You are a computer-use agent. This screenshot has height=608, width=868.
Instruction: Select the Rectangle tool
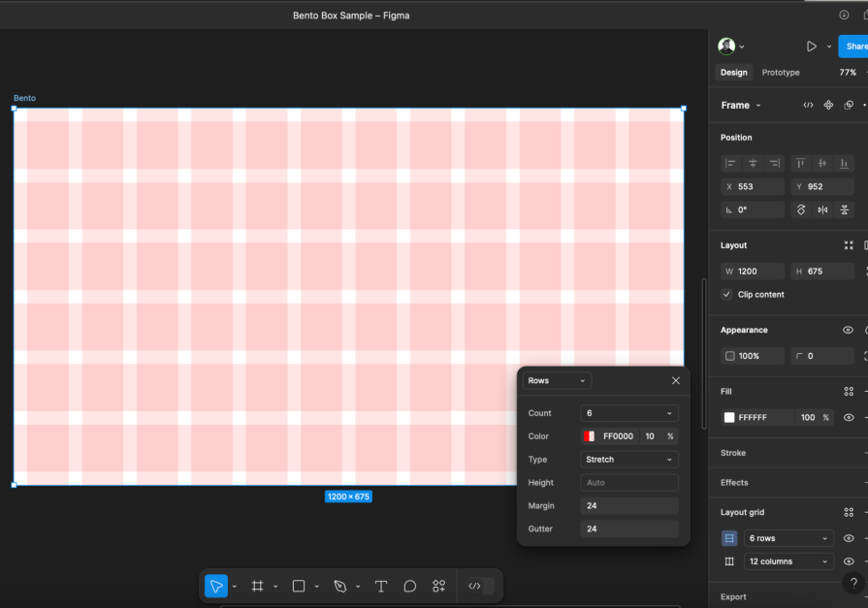297,586
